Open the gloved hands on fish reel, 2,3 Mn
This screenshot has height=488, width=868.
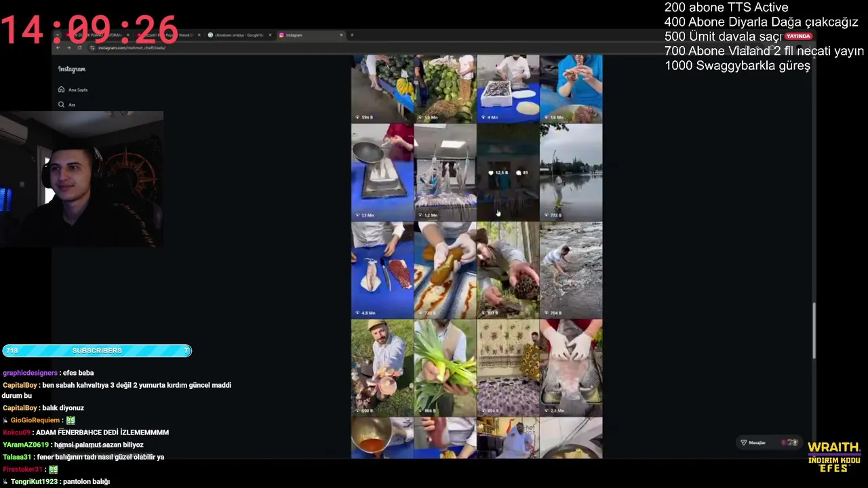(x=571, y=367)
